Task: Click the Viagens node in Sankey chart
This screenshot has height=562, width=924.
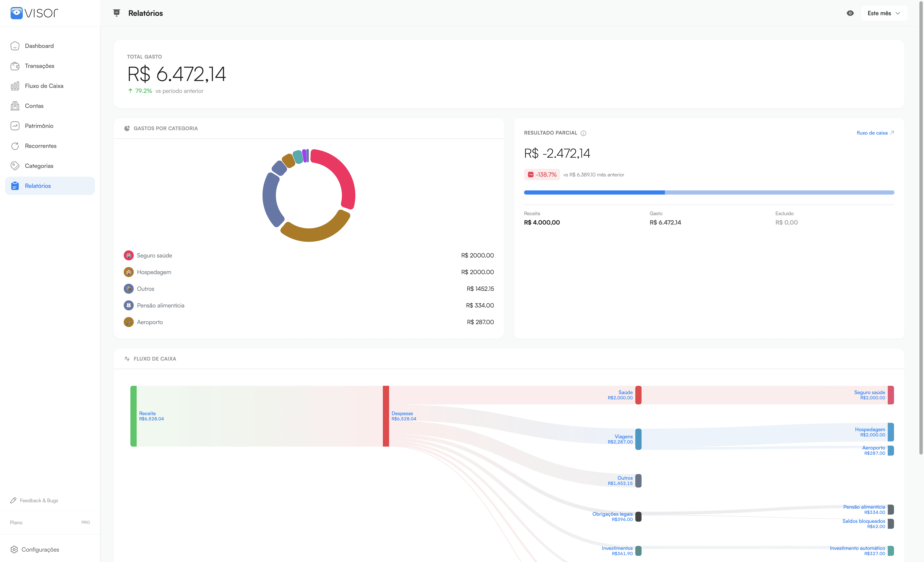Action: click(x=638, y=439)
